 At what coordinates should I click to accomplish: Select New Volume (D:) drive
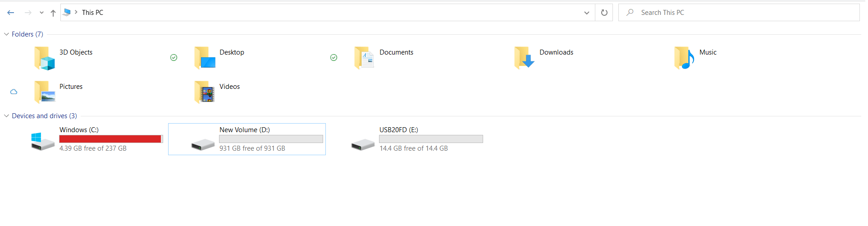pyautogui.click(x=247, y=139)
